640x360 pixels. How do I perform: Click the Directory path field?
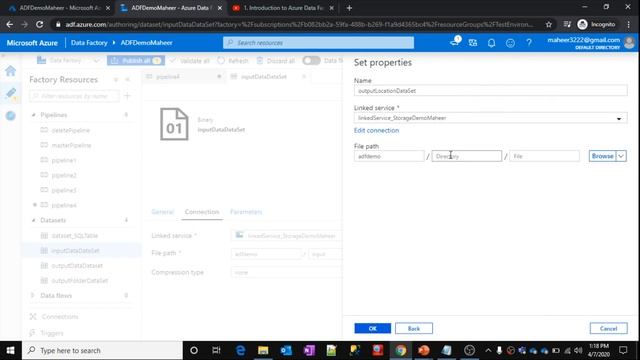(467, 156)
